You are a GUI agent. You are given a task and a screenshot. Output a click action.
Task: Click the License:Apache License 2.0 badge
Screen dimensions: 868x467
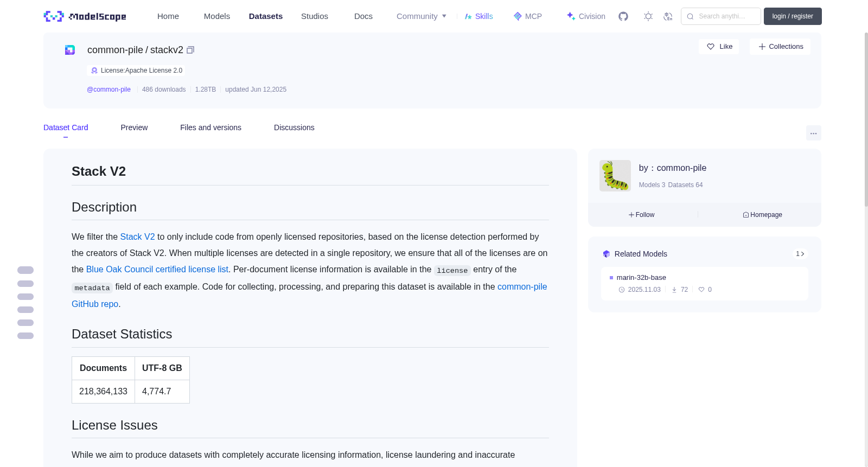pos(136,71)
